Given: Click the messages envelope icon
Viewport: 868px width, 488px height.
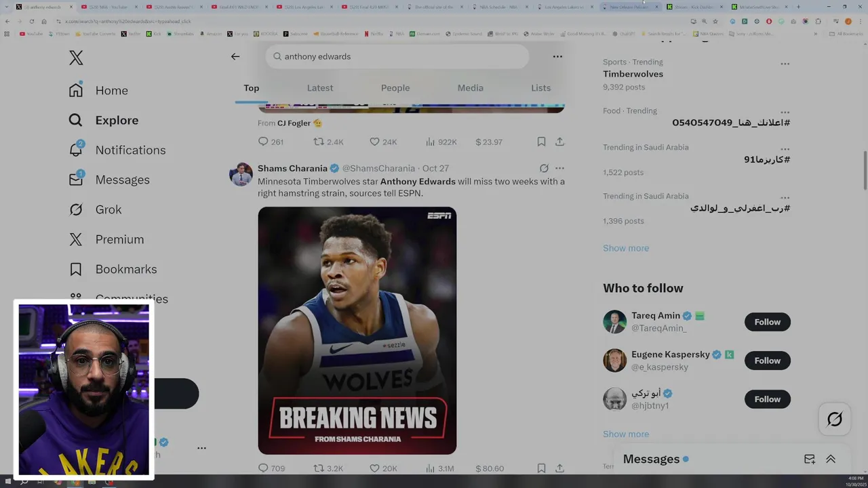Looking at the screenshot, I should pyautogui.click(x=76, y=180).
